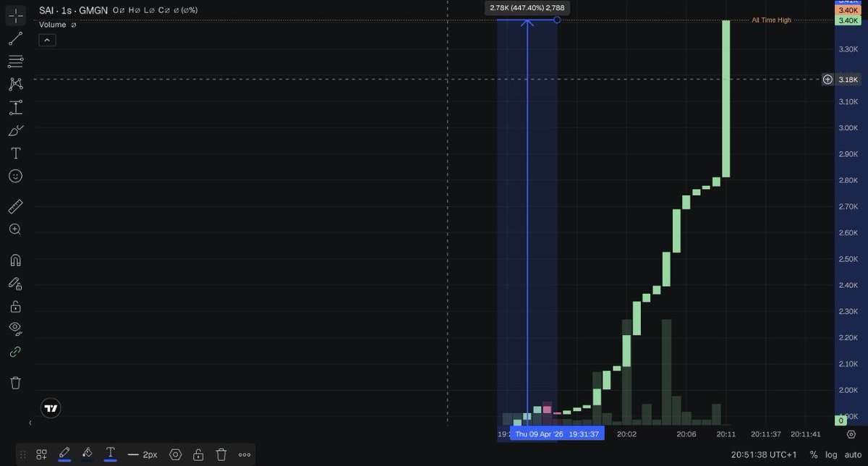This screenshot has width=868, height=466.
Task: Click the 20:06 time axis label
Action: (686, 434)
